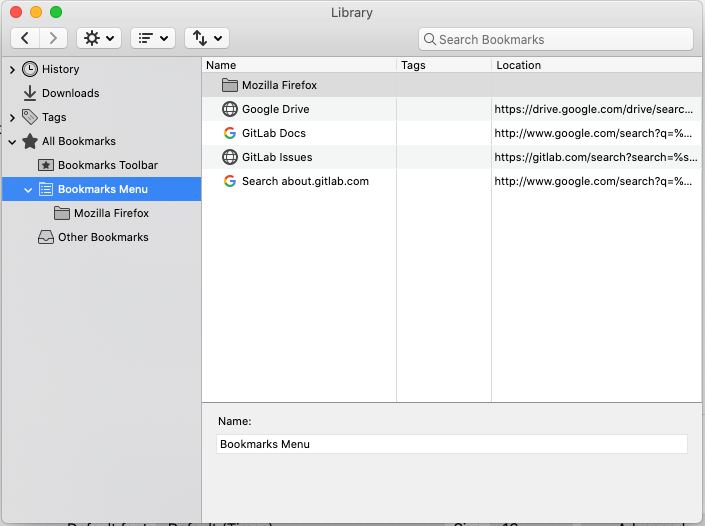
Task: Select Tags in the sidebar
Action: click(x=54, y=117)
